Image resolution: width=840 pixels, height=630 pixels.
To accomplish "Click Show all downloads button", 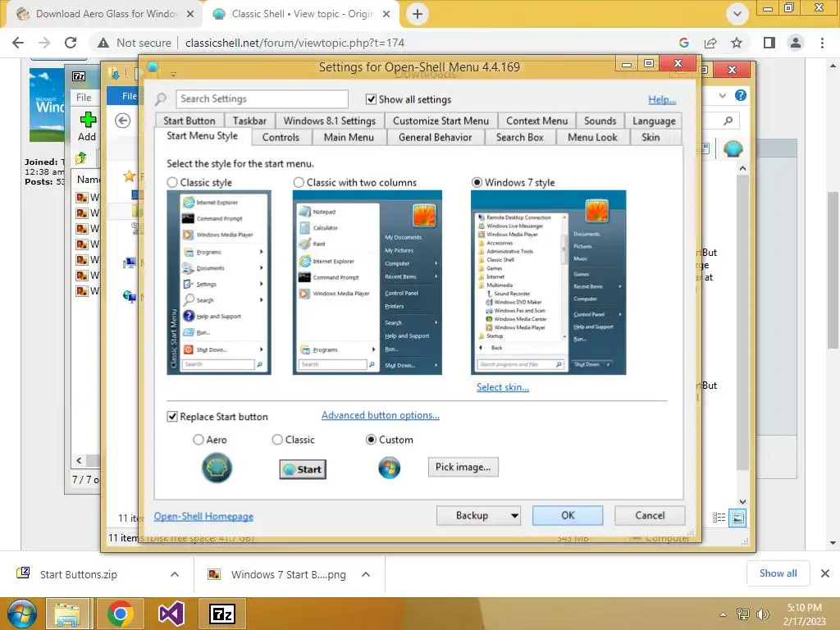I will pos(778,573).
